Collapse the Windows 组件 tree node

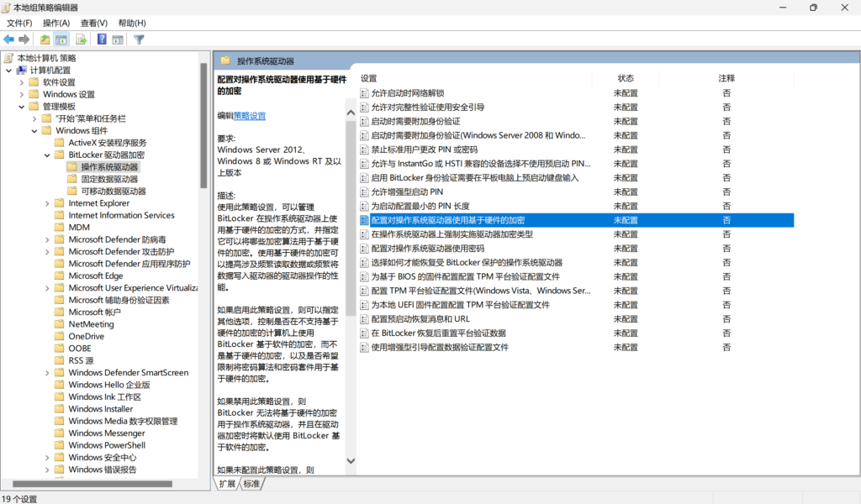click(x=35, y=131)
